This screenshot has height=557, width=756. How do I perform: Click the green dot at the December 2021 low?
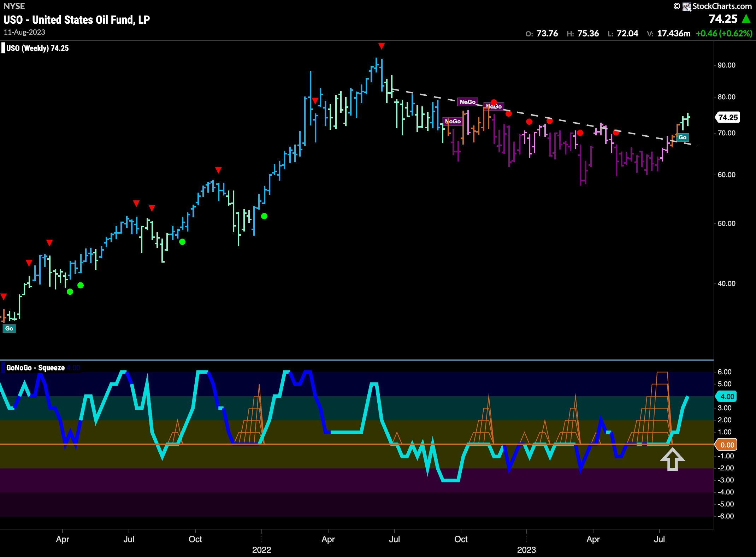(x=264, y=216)
